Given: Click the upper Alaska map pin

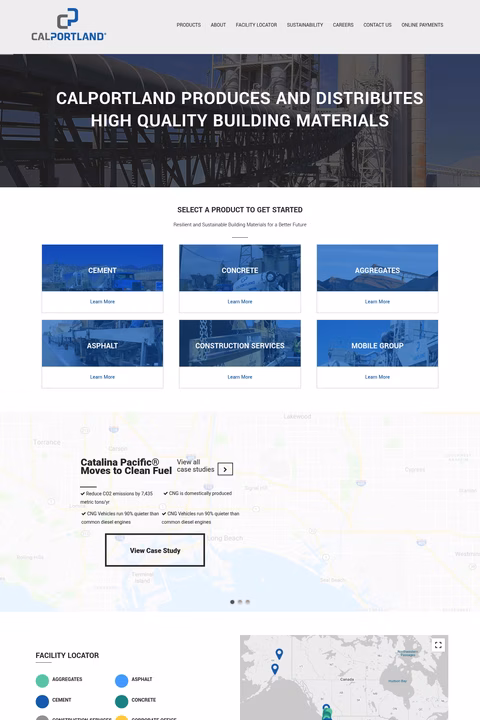Looking at the screenshot, I should 279,653.
